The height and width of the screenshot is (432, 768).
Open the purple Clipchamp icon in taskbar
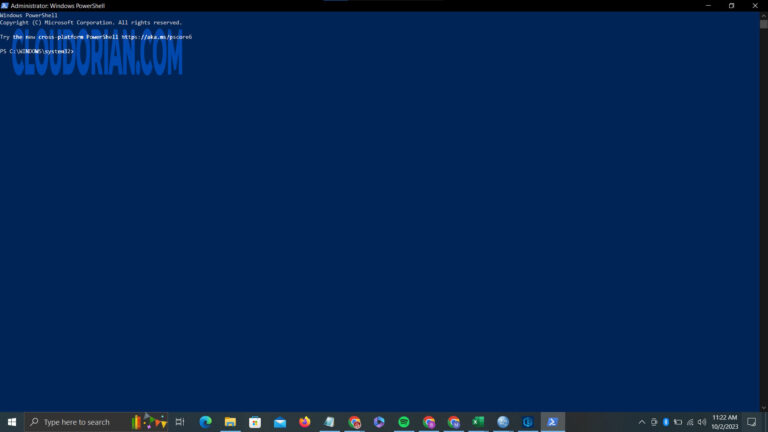pyautogui.click(x=379, y=422)
